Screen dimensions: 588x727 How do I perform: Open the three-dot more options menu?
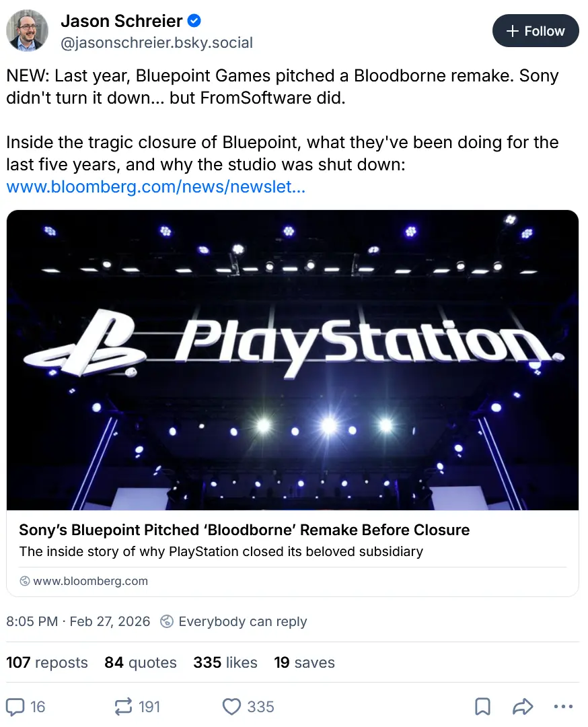tap(562, 706)
